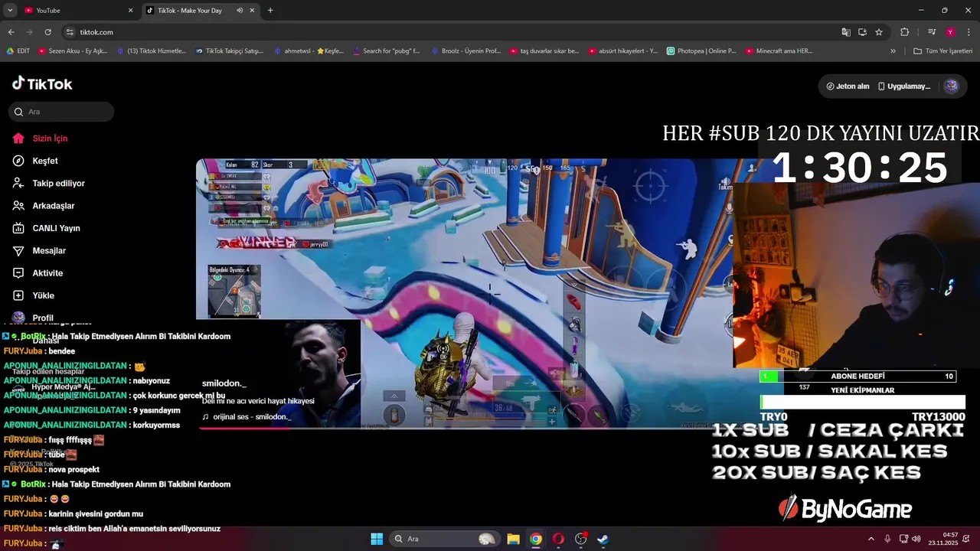Open Opera from taskbar
This screenshot has width=980, height=551.
[558, 539]
